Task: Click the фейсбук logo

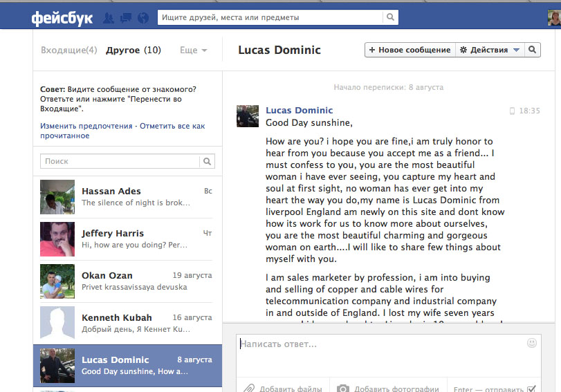Action: (62, 18)
